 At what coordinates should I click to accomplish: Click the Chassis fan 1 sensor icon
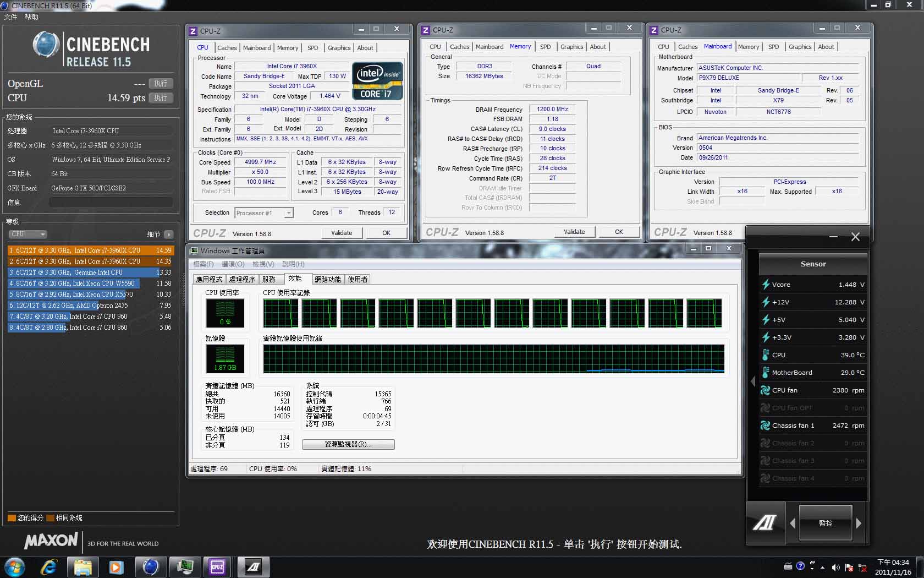765,426
